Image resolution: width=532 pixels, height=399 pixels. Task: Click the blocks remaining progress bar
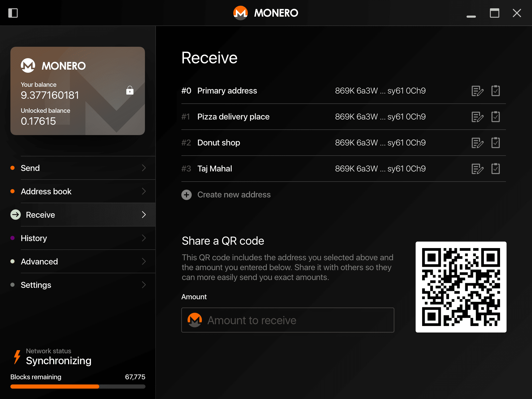(78, 387)
